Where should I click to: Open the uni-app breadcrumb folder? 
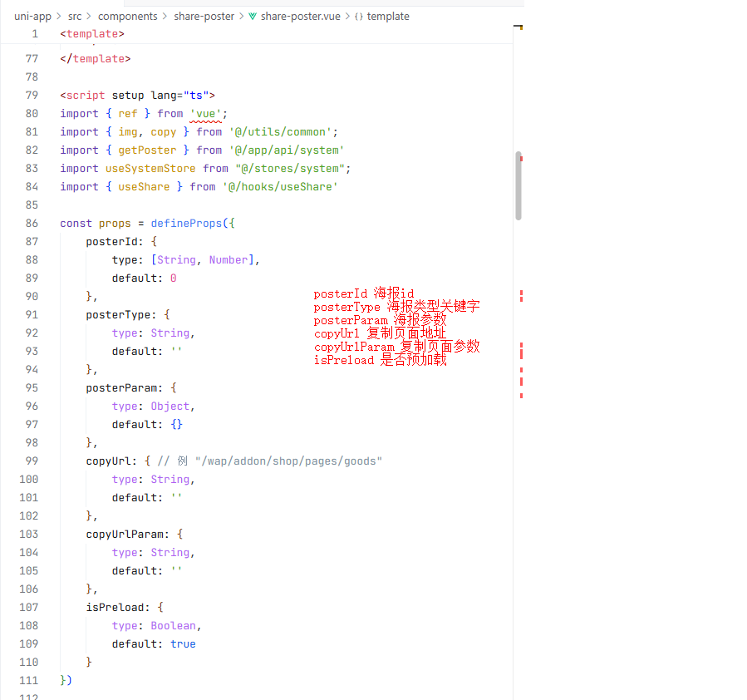pyautogui.click(x=32, y=17)
